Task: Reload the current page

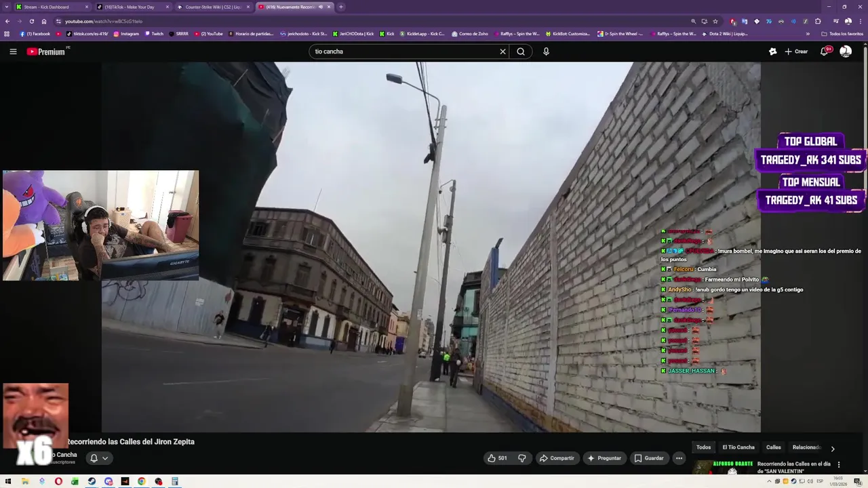Action: tap(31, 21)
